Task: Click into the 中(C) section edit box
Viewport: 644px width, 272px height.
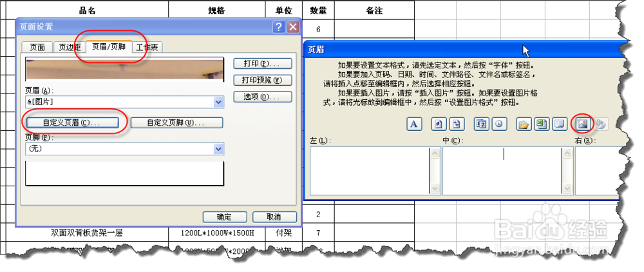Action: [x=502, y=171]
